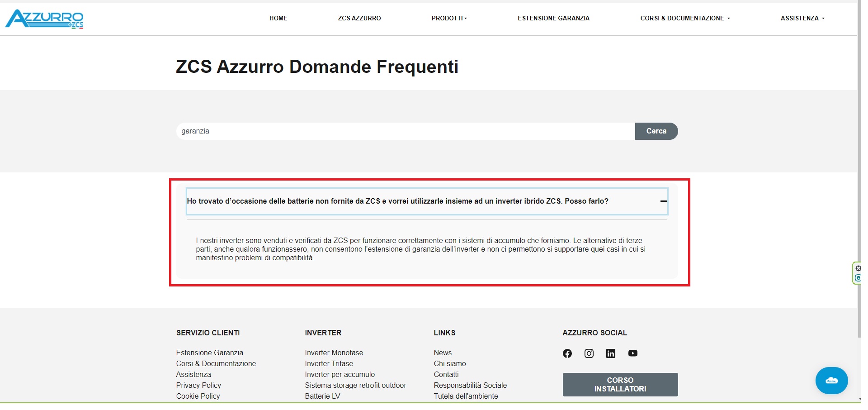Screen dimensions: 868x410
Task: Open Chi siamo footer link
Action: pyautogui.click(x=450, y=363)
